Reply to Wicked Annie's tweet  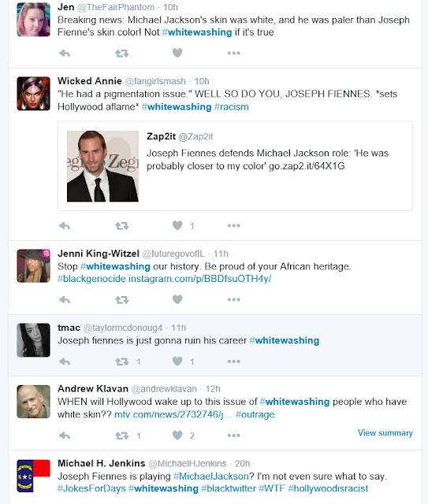pyautogui.click(x=65, y=226)
